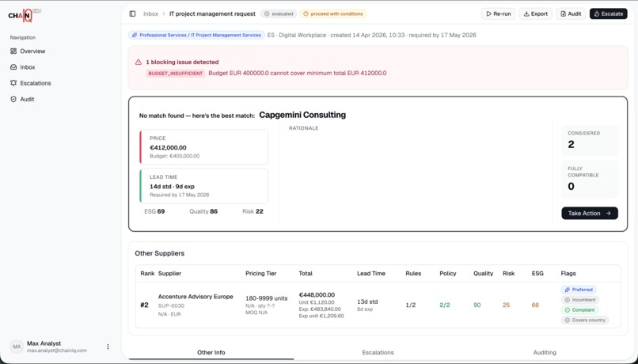Screen dimensions: 638x364
Task: Toggle the sidebar panel icon
Action: pyautogui.click(x=132, y=13)
